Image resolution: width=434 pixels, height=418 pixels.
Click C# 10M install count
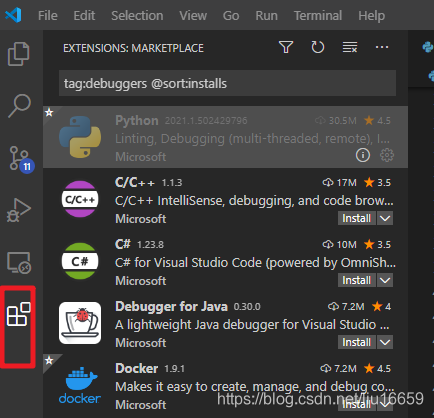pyautogui.click(x=339, y=244)
